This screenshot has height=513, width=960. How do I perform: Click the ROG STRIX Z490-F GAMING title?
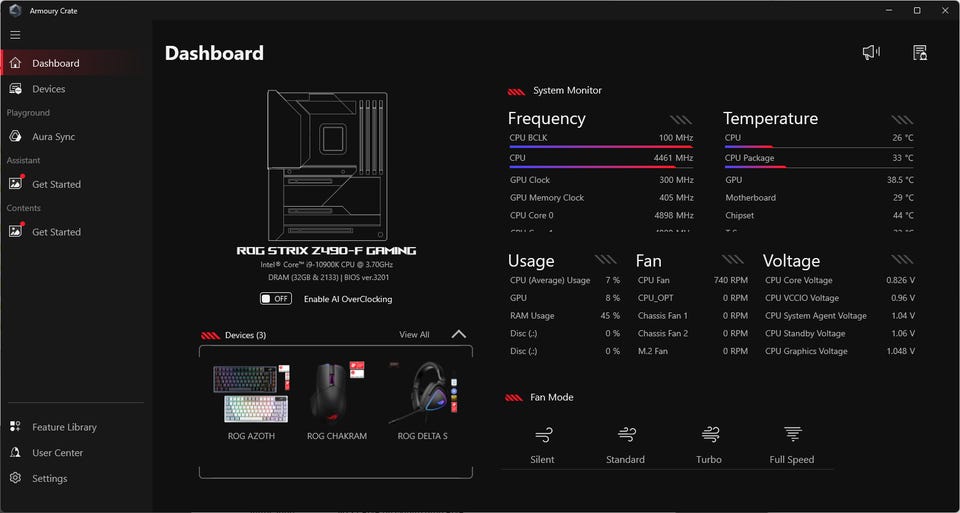coord(326,250)
